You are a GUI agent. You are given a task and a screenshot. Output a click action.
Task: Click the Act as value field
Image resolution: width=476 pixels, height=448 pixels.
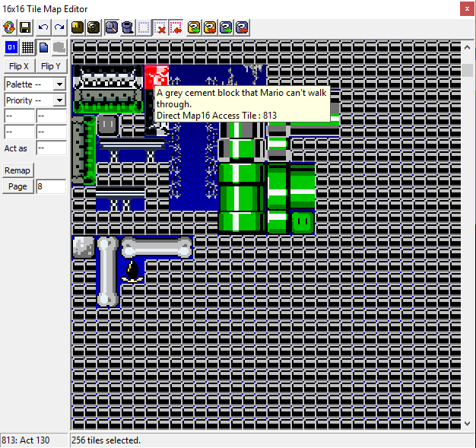click(51, 148)
